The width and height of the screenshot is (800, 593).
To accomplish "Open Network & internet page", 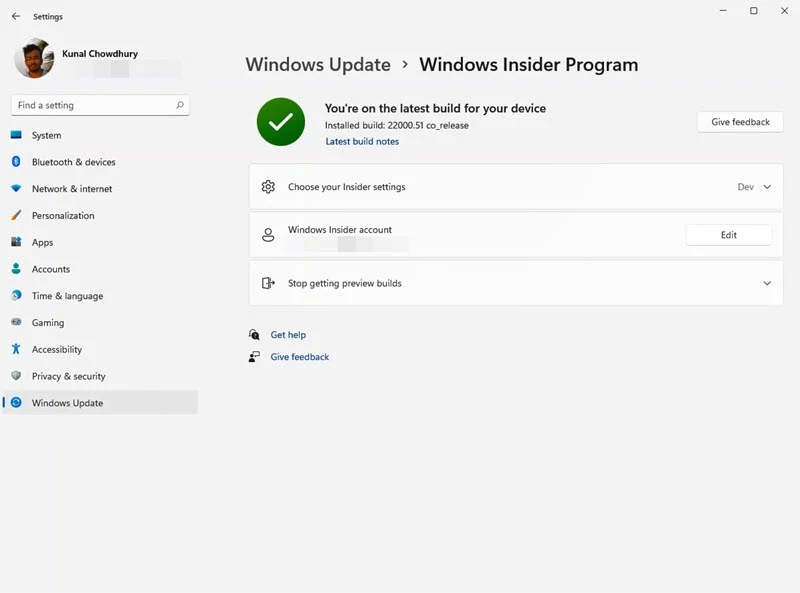I will point(100,189).
